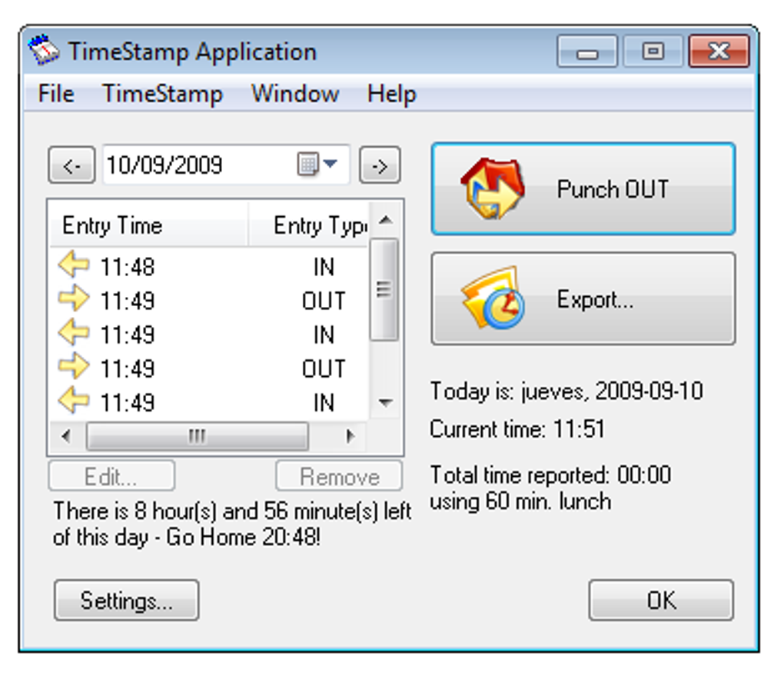Open the Window menu
The image size is (784, 673).
(294, 94)
